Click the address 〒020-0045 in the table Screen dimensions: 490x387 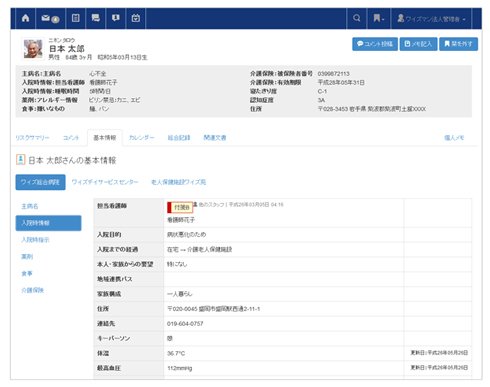point(213,309)
